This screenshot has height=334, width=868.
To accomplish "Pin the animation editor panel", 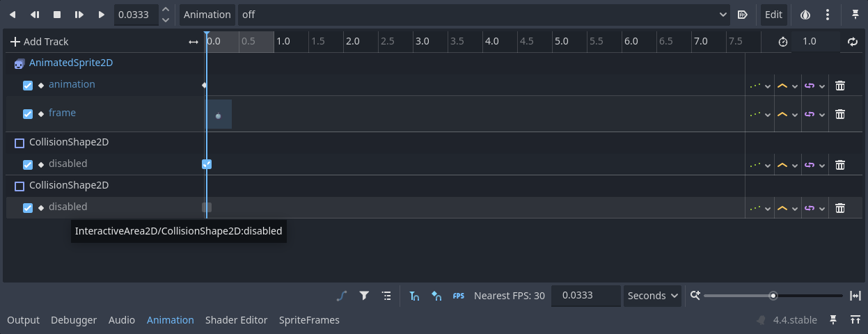I will click(x=855, y=15).
